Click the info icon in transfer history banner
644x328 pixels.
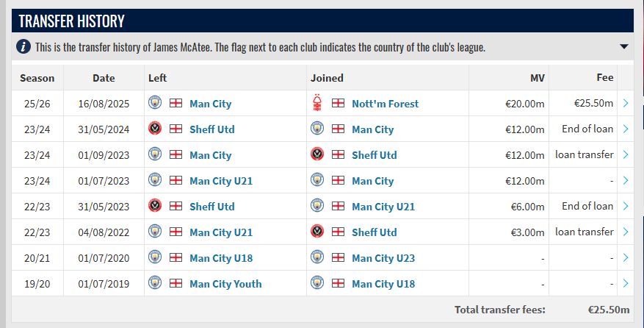pos(23,47)
